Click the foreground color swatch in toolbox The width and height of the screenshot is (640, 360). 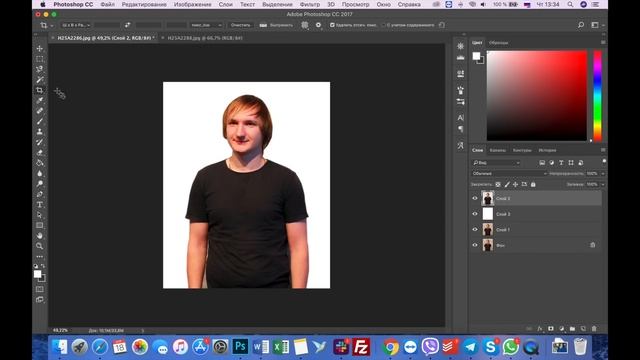coord(38,274)
